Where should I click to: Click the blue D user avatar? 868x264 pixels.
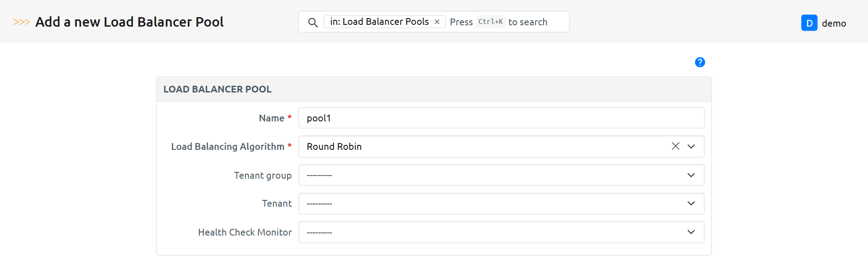click(809, 23)
